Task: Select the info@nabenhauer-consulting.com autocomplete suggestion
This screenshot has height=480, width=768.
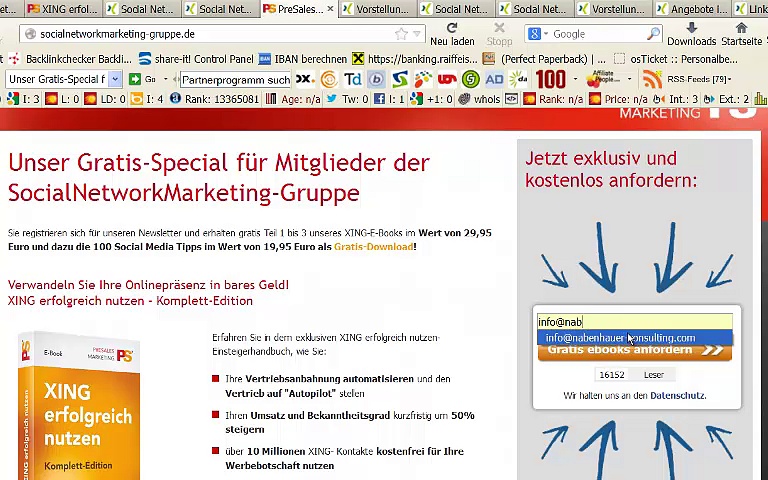Action: click(x=620, y=338)
